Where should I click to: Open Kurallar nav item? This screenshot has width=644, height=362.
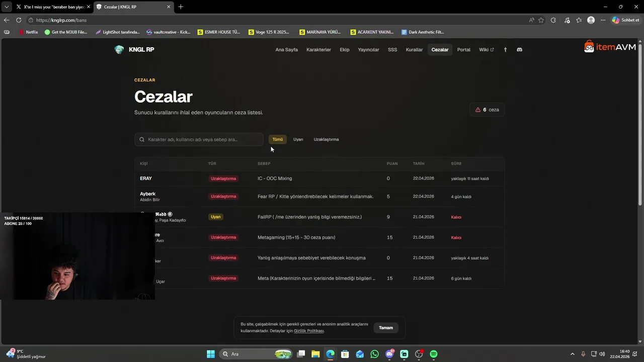click(x=414, y=50)
